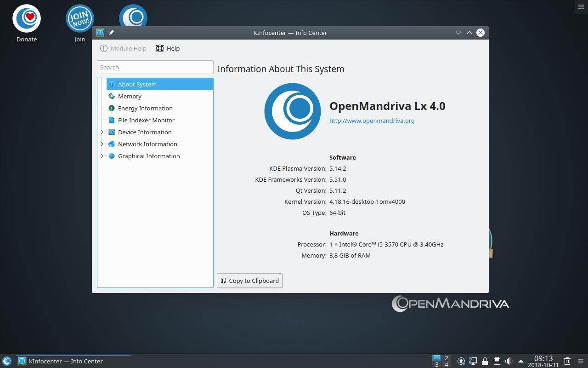
Task: Expand the Network Information branch arrow
Action: [102, 144]
